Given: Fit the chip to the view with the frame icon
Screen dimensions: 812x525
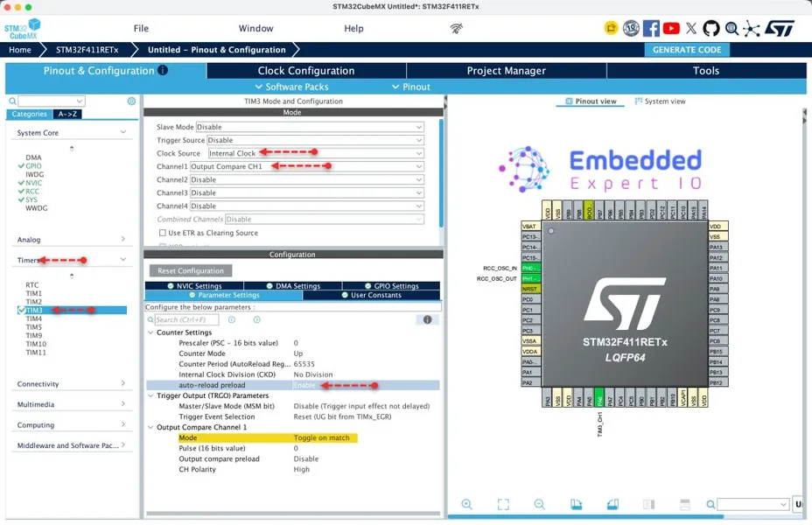Looking at the screenshot, I should [503, 504].
